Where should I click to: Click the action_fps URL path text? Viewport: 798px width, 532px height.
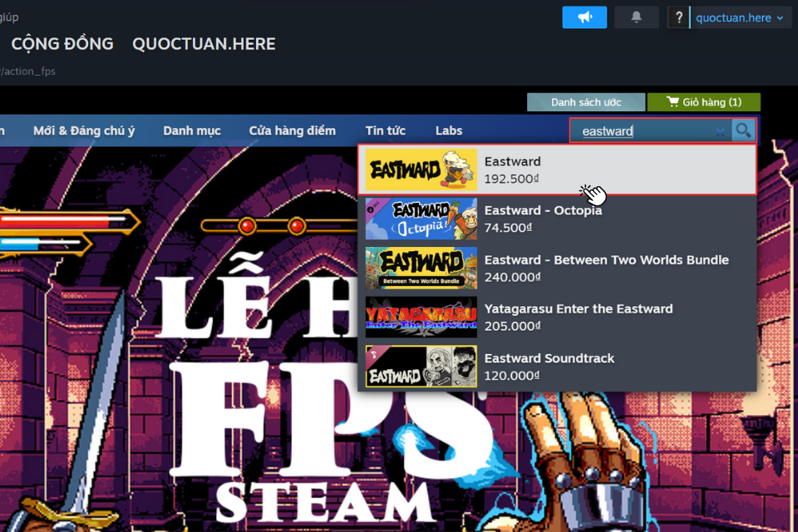(27, 71)
